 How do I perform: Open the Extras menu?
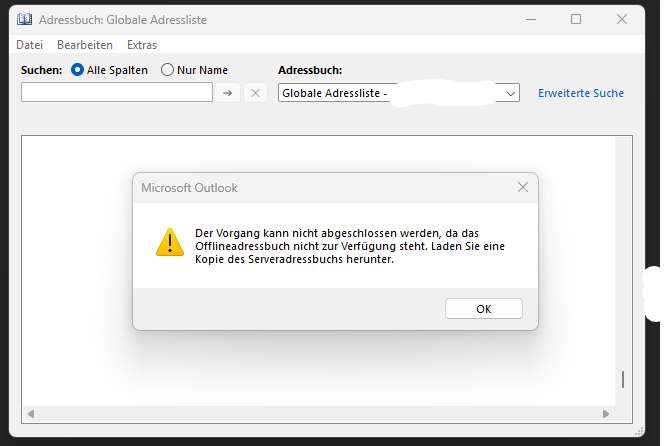point(142,45)
